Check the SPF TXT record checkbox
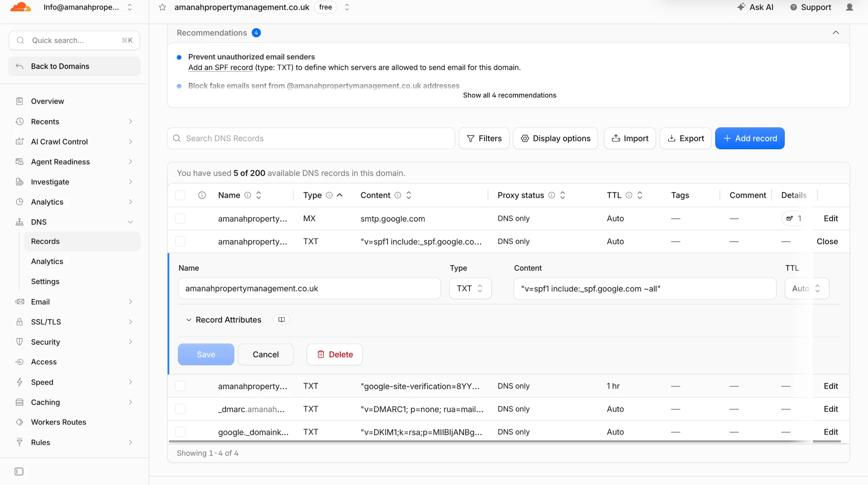 coord(180,242)
